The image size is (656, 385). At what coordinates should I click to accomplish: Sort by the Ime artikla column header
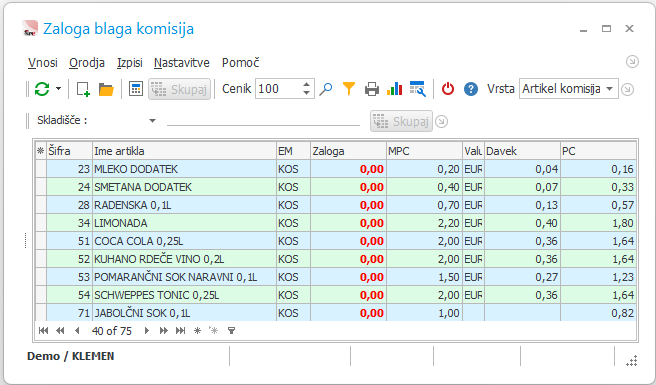[x=184, y=151]
